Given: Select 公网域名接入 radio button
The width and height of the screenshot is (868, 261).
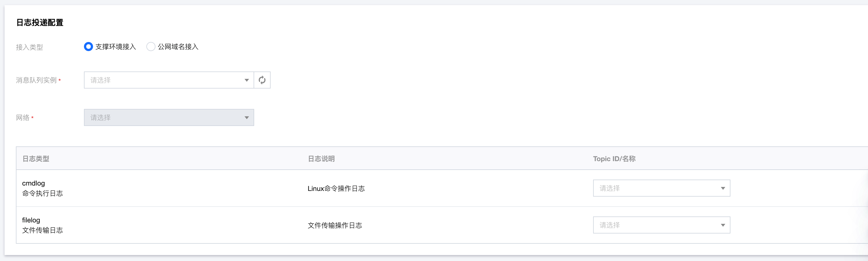Looking at the screenshot, I should (x=151, y=47).
